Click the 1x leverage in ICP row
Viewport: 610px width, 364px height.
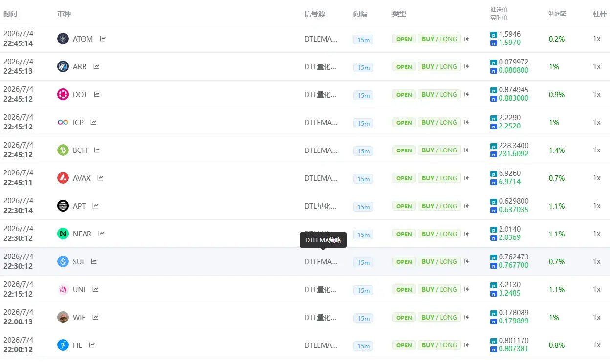(597, 122)
